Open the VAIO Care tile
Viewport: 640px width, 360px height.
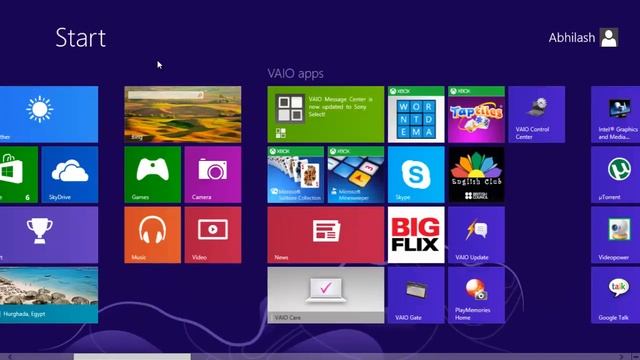[326, 295]
